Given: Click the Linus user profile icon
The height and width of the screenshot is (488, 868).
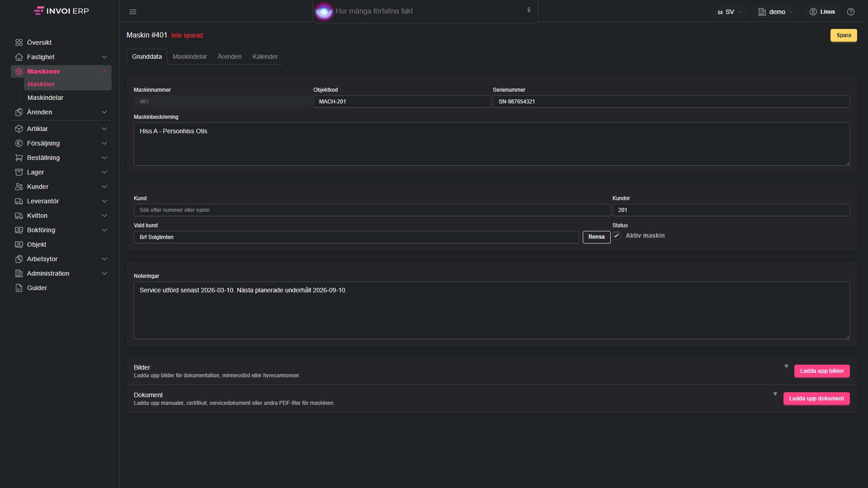Looking at the screenshot, I should coord(813,12).
